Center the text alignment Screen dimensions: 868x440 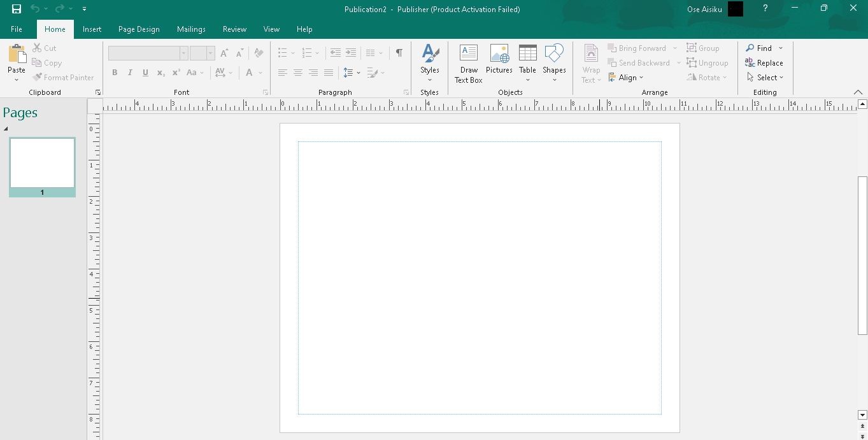click(x=298, y=73)
